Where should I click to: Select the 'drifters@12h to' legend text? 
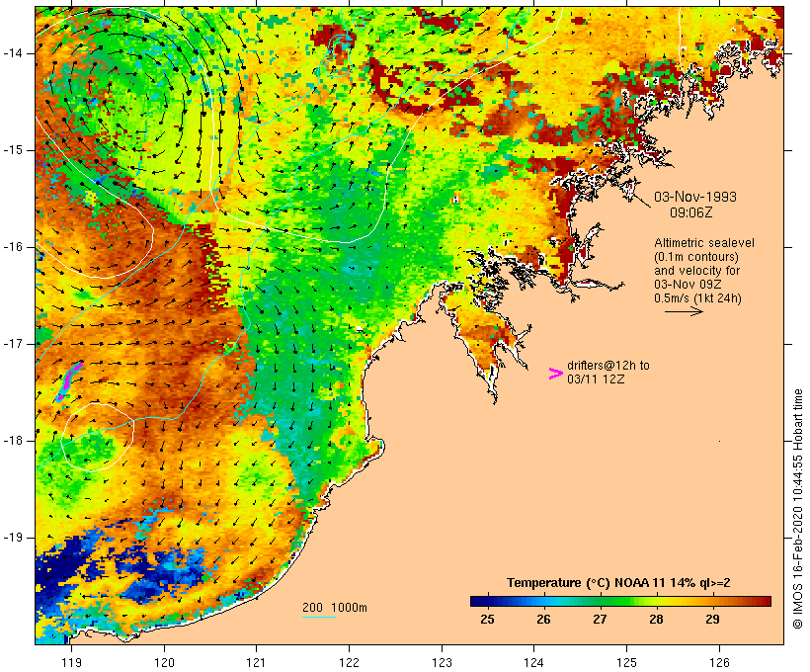608,366
